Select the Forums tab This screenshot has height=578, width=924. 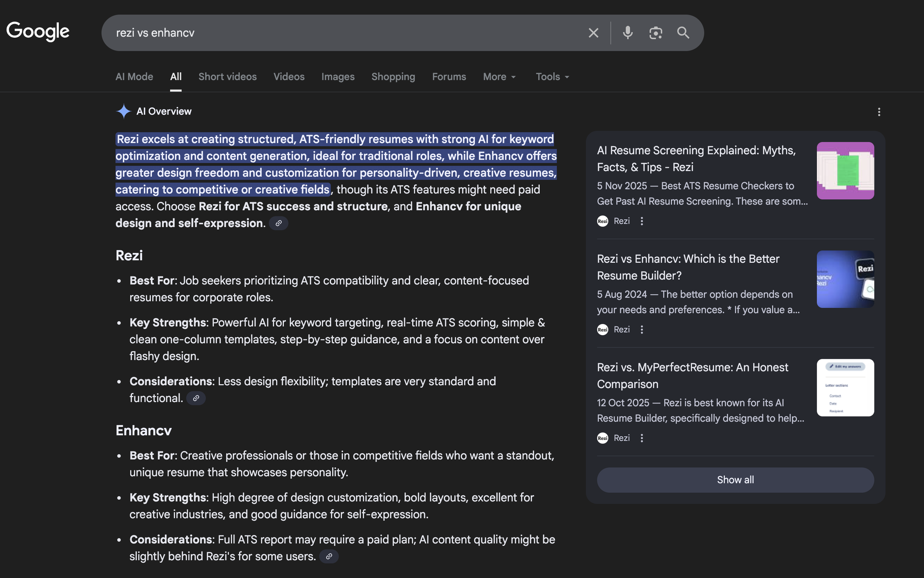tap(449, 77)
